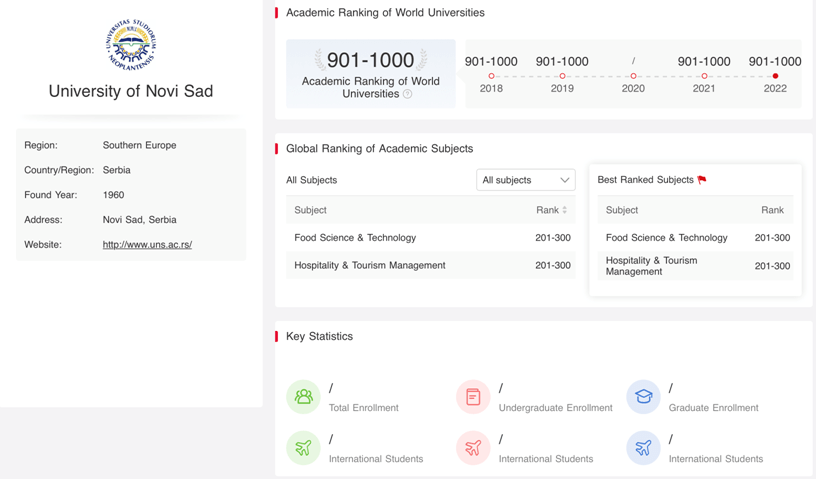The width and height of the screenshot is (816, 479).
Task: Click the University of Novi Sad title
Action: tap(131, 91)
